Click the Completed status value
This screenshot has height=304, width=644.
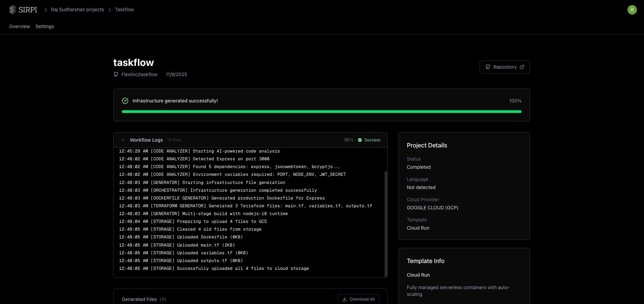coord(419,167)
